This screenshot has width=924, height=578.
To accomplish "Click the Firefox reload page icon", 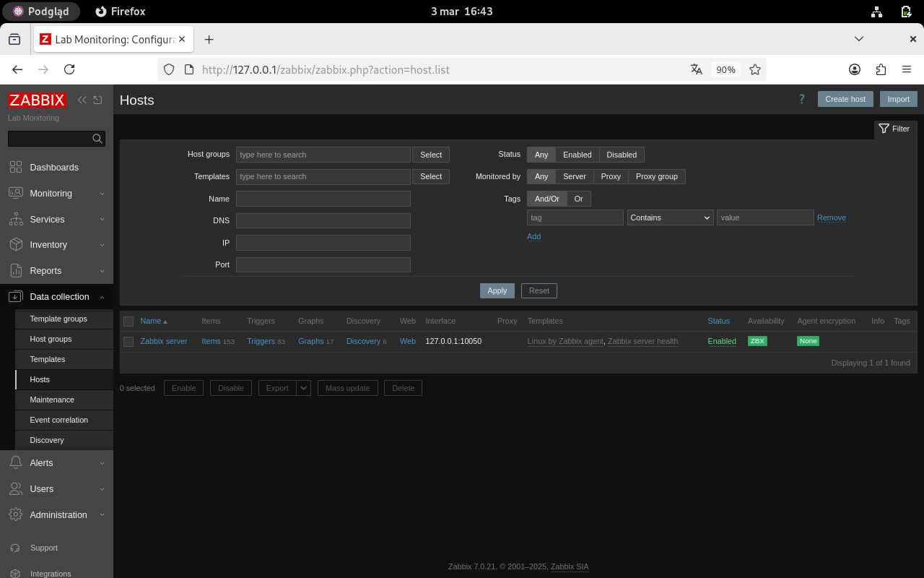I will [x=69, y=69].
